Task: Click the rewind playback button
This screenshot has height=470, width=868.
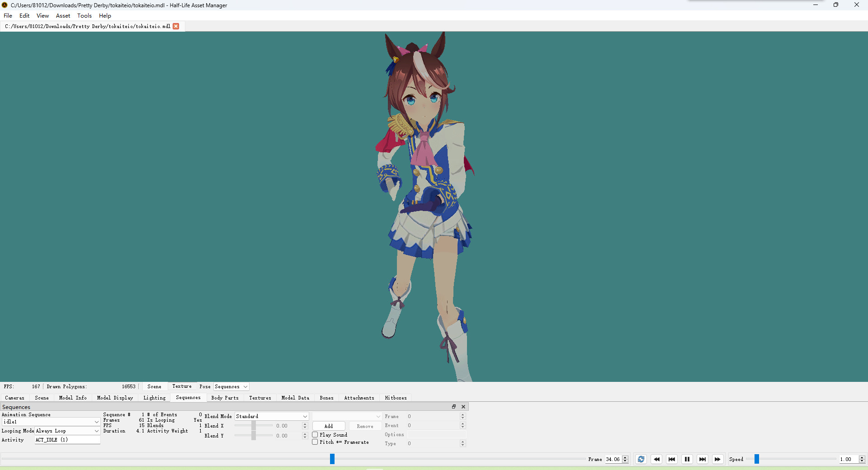Action: click(656, 459)
